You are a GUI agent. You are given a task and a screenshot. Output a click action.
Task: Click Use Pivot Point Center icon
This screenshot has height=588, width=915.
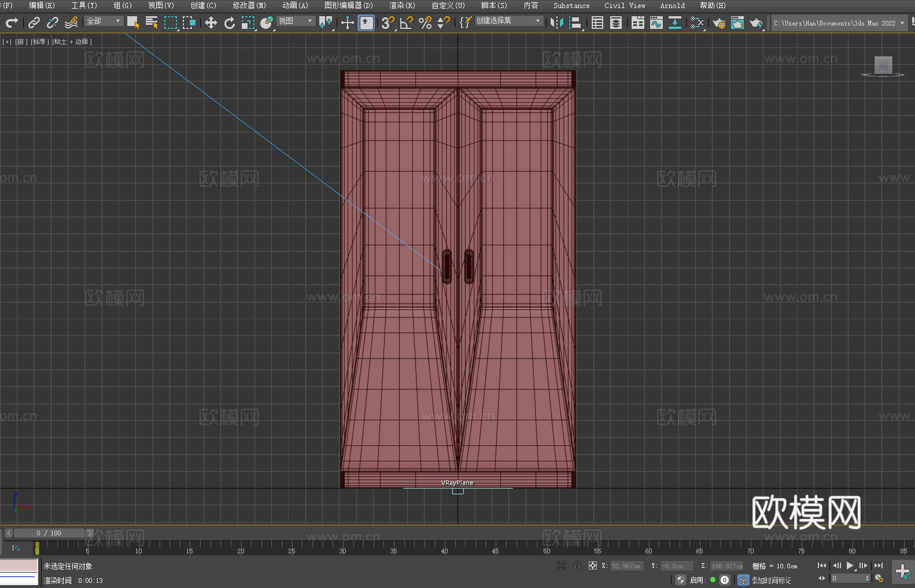(x=326, y=23)
